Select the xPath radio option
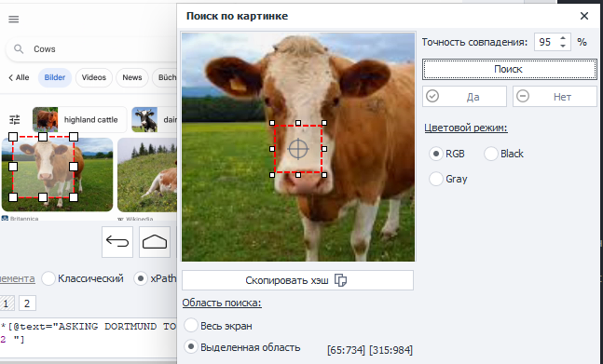Image resolution: width=603 pixels, height=364 pixels. (x=141, y=278)
